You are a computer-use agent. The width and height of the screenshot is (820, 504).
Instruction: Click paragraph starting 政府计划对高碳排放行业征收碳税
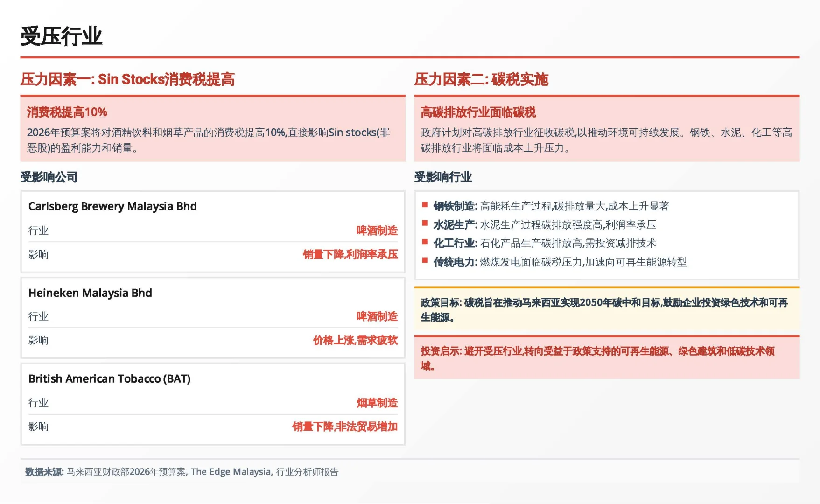pyautogui.click(x=606, y=140)
